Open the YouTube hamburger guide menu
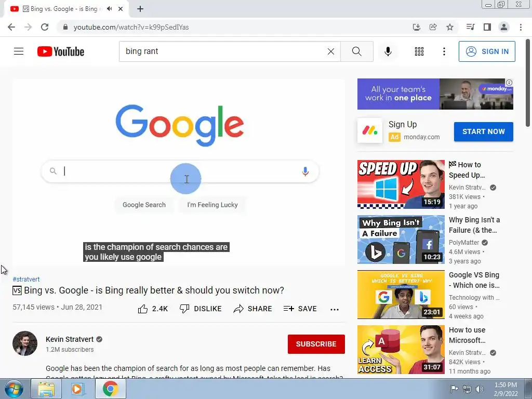Image resolution: width=532 pixels, height=399 pixels. tap(19, 51)
